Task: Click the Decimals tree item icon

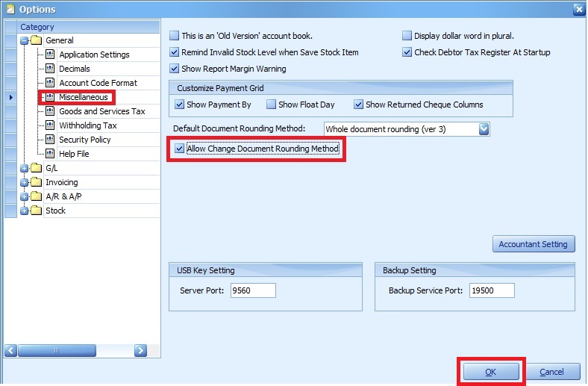Action: [51, 69]
